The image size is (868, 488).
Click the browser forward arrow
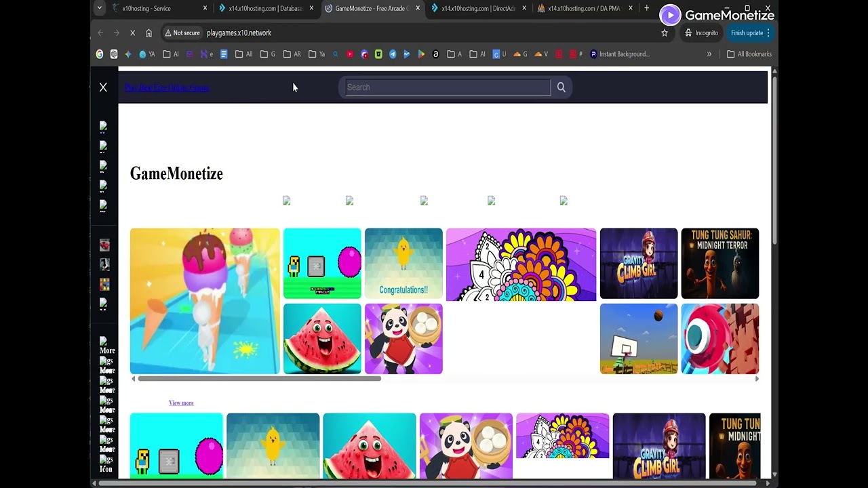(116, 33)
